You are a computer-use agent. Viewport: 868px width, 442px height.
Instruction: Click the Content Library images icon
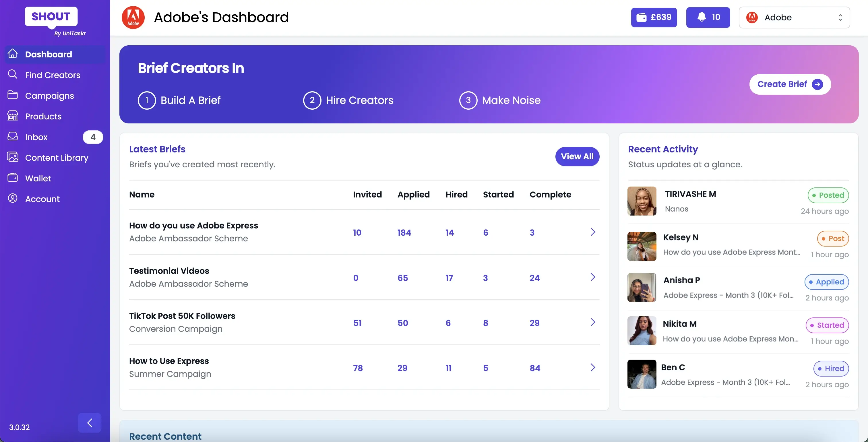[12, 157]
